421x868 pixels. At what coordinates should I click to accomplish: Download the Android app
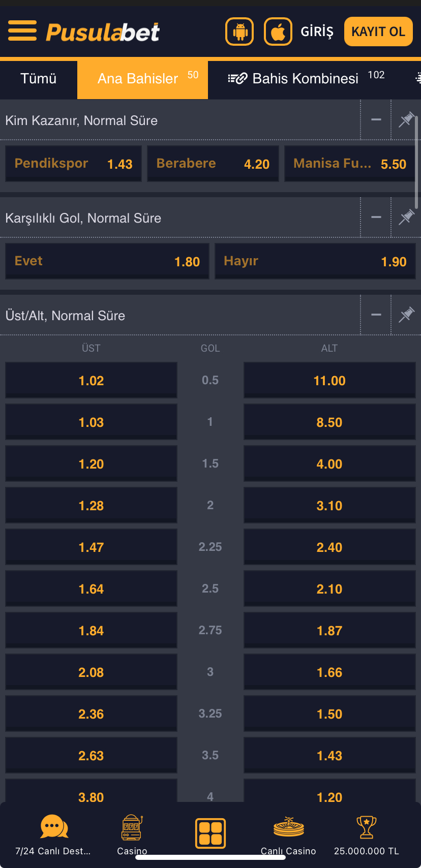[239, 32]
